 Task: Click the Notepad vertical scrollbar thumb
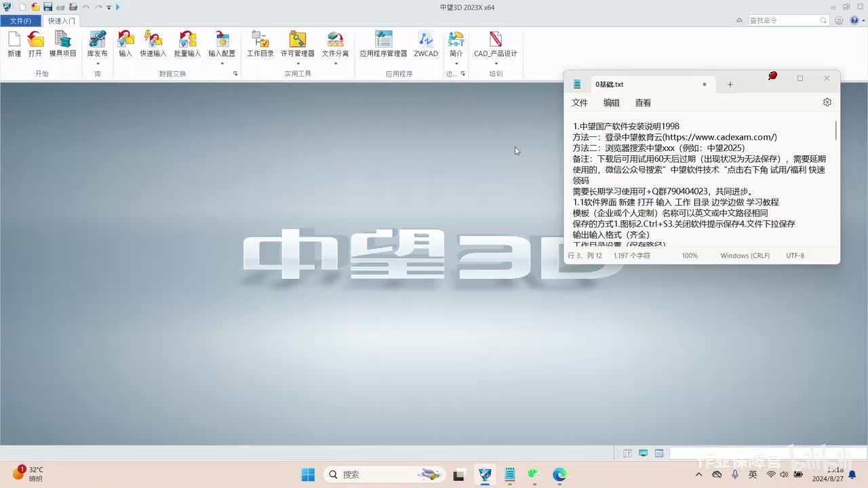836,130
